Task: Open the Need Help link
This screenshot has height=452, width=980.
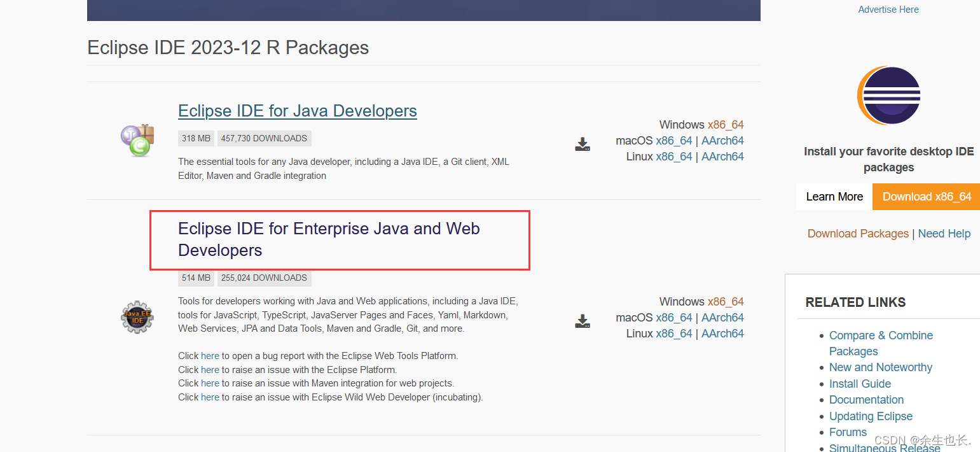Action: pos(944,234)
